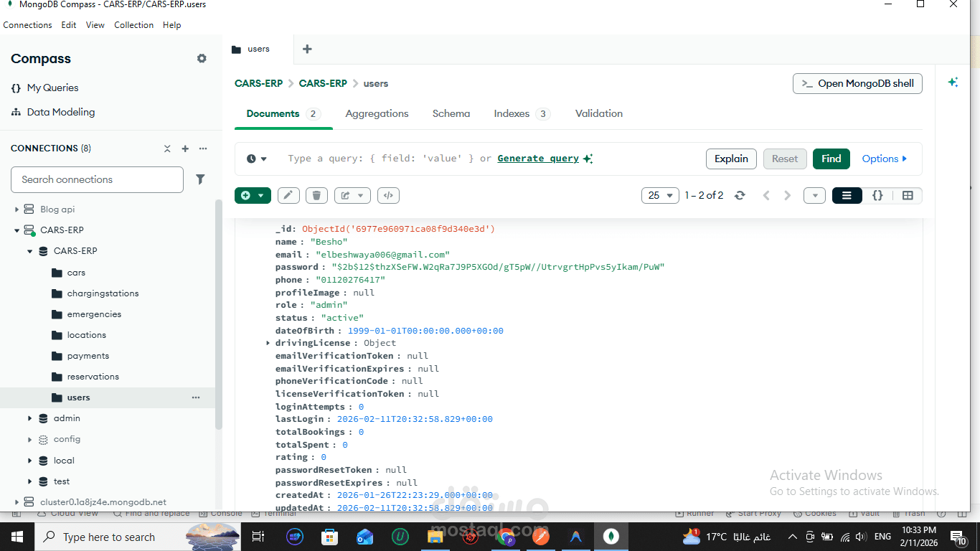The image size is (980, 551).
Task: Switch to table view
Action: pos(908,195)
